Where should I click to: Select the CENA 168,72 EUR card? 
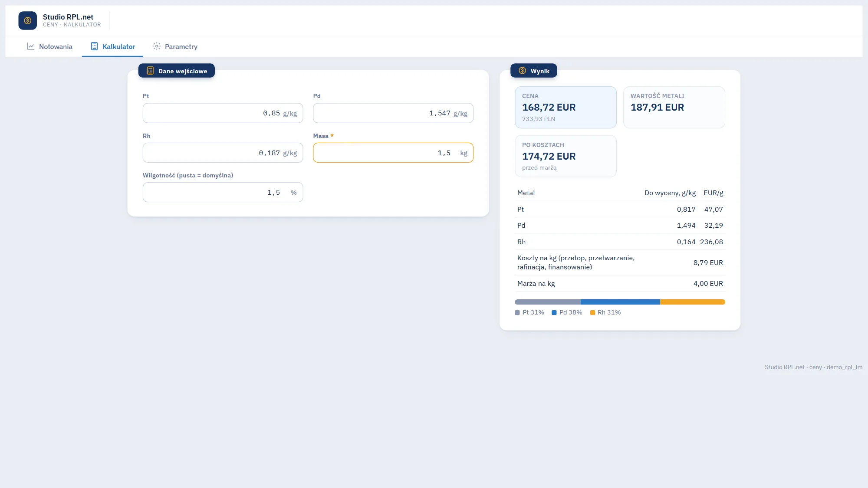pos(566,107)
